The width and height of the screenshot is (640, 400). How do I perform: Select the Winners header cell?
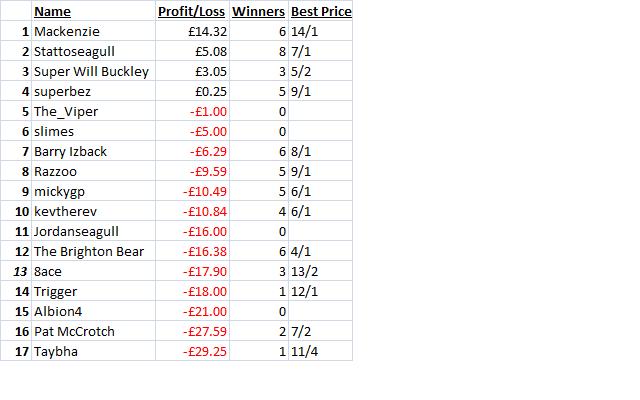[259, 11]
